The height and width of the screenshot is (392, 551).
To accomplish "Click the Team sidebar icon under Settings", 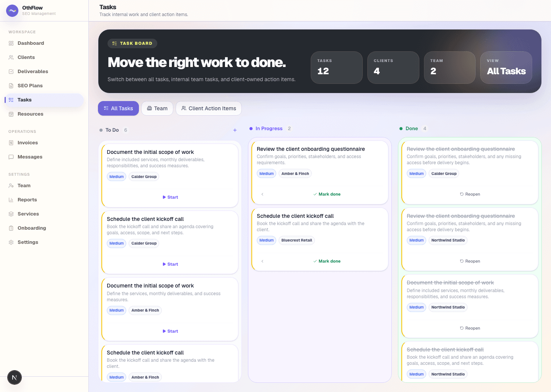I will [x=11, y=186].
